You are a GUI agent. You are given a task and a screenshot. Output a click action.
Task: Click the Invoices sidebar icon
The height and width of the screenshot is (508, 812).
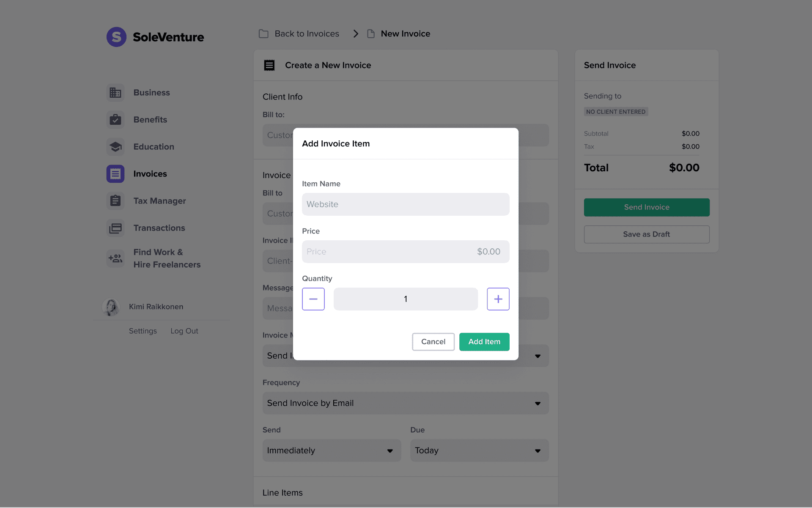[x=115, y=174]
